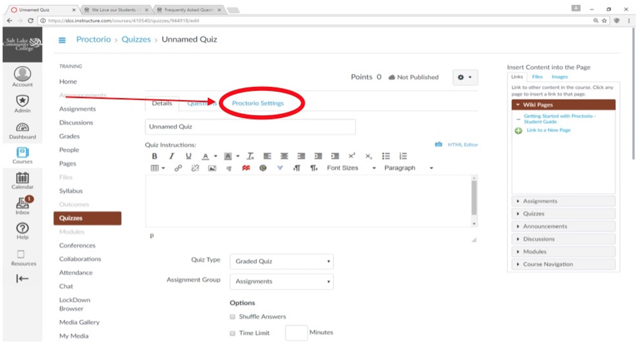Open the background color highlight tool
Screen dimensions: 644x348
tap(228, 156)
